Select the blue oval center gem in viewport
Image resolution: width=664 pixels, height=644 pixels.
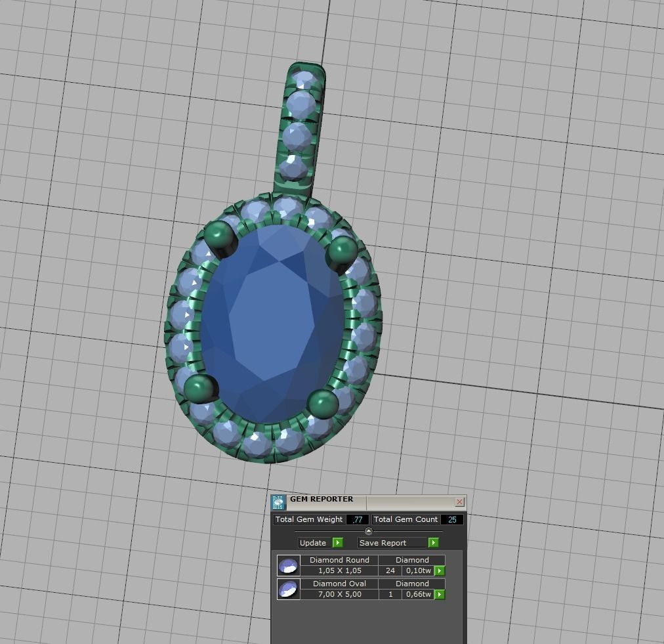pyautogui.click(x=272, y=324)
